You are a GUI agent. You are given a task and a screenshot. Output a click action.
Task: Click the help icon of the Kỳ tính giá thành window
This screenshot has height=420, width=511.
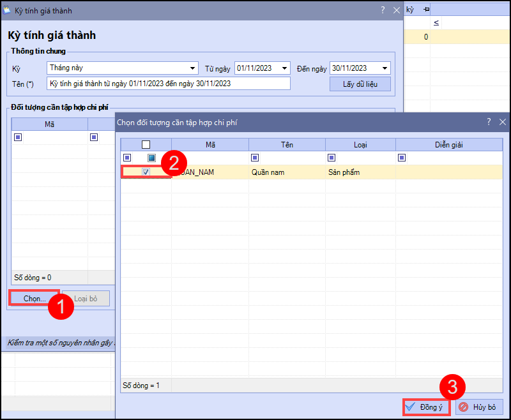tap(383, 10)
